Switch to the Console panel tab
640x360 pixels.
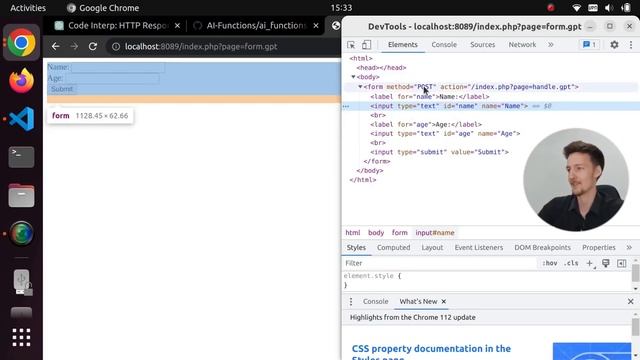444,44
